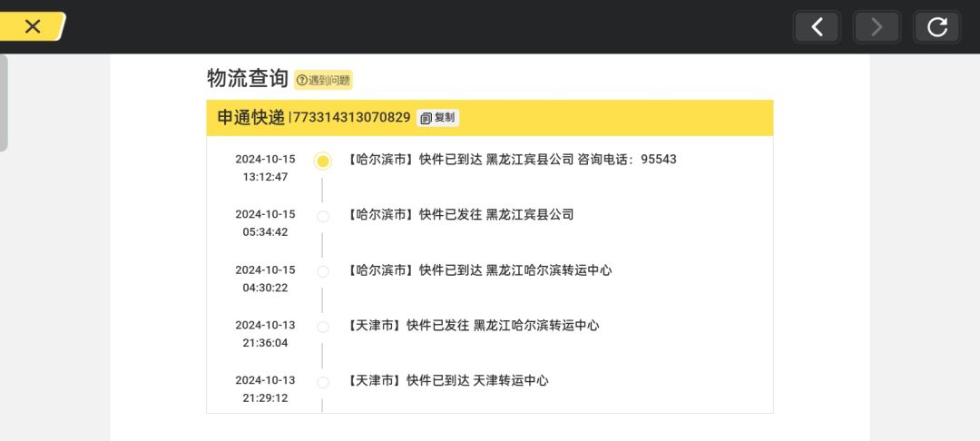Select tracking number 773314313070829
Image resolution: width=980 pixels, height=441 pixels.
tap(352, 117)
